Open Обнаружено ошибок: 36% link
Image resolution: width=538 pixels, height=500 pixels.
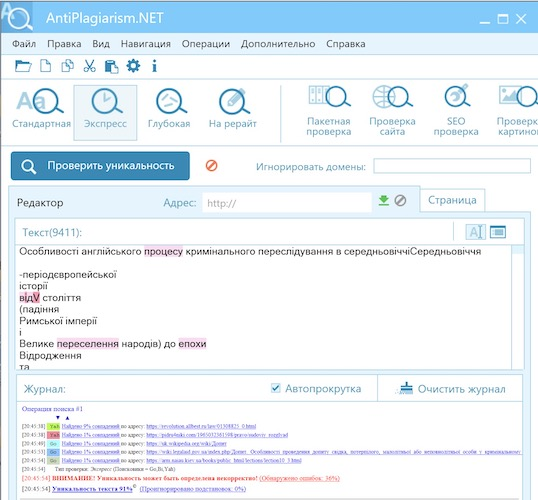(x=299, y=478)
